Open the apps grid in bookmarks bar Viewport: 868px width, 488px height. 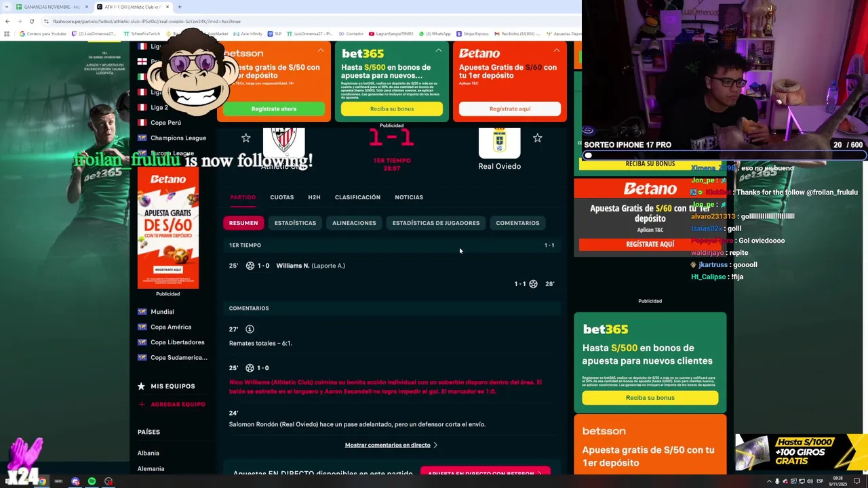(7, 34)
